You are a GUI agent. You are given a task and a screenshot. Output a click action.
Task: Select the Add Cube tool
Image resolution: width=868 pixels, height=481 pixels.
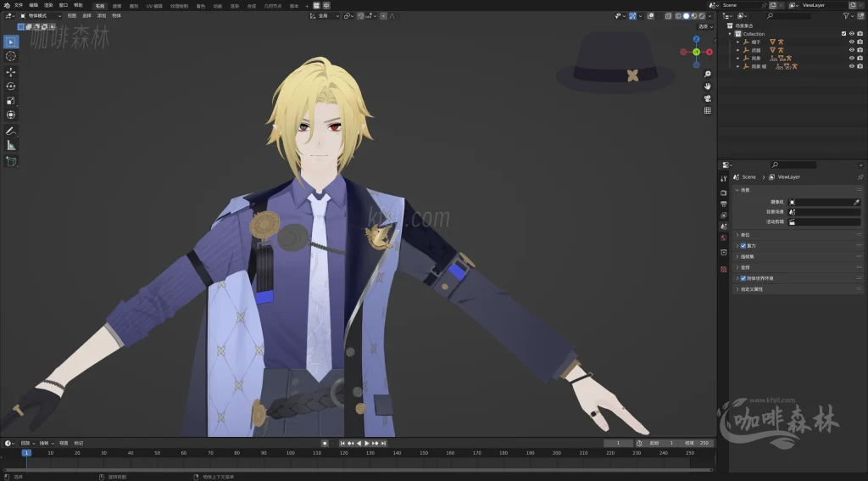(x=10, y=161)
